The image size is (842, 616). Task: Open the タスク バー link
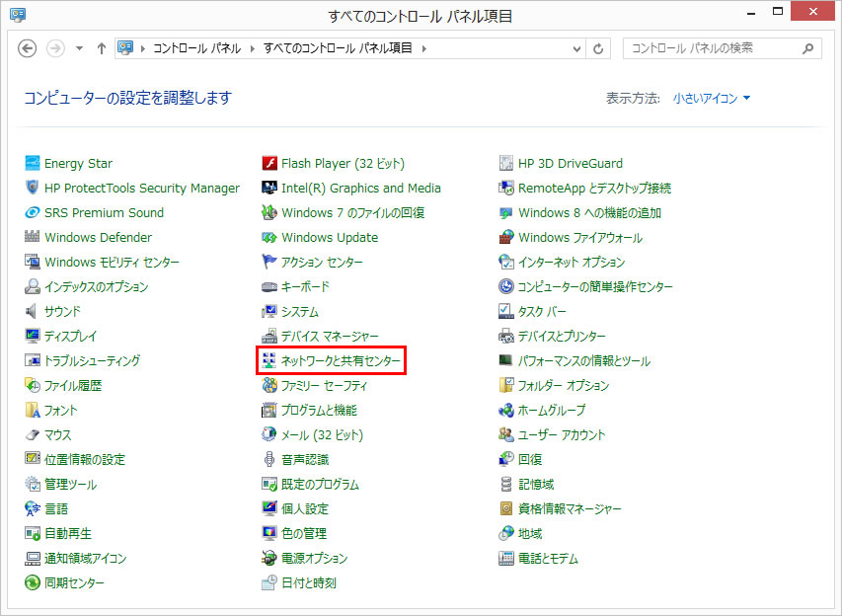click(542, 312)
